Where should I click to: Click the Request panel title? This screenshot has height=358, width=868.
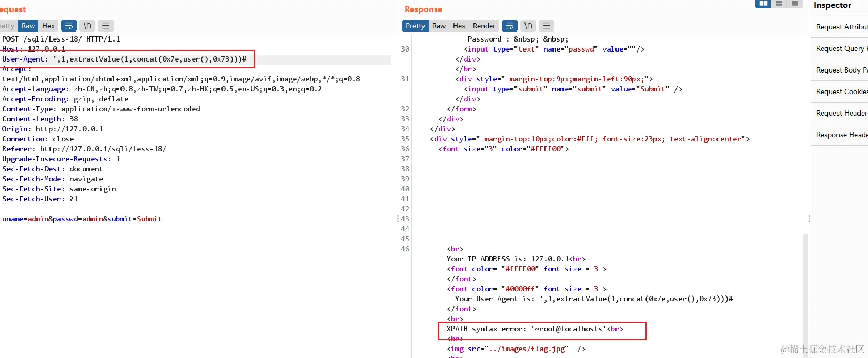coord(13,9)
